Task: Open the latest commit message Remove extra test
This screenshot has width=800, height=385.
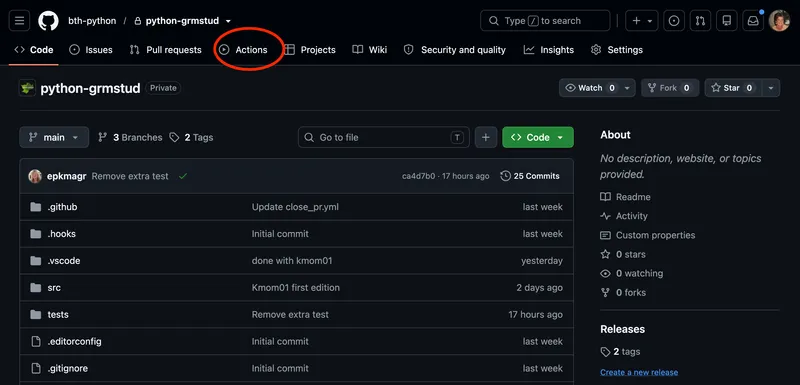Action: click(x=130, y=176)
